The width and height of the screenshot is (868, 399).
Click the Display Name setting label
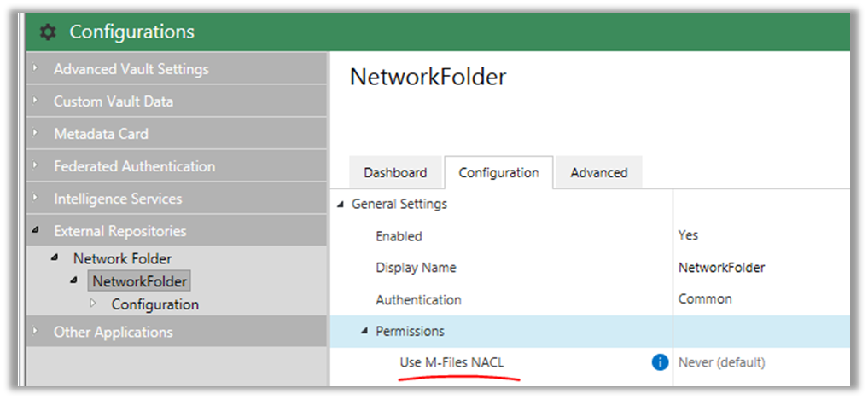click(416, 268)
